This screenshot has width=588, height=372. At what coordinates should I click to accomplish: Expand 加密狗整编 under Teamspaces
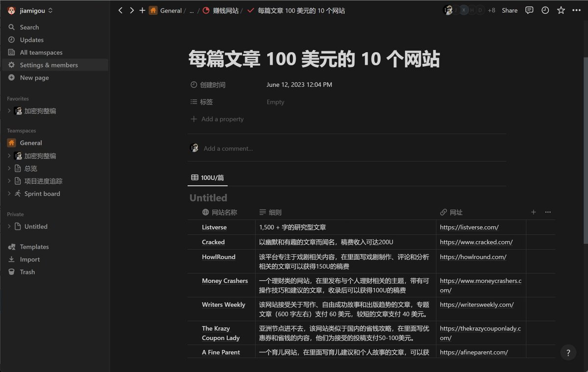9,156
